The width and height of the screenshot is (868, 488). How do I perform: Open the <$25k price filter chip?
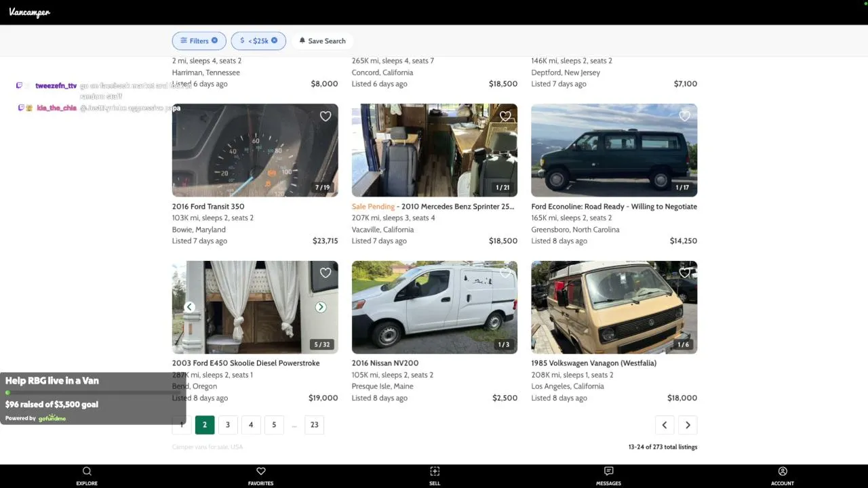(258, 41)
